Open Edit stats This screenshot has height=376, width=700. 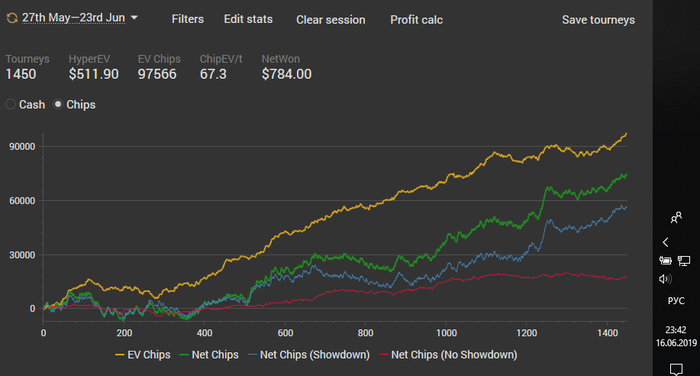click(248, 19)
